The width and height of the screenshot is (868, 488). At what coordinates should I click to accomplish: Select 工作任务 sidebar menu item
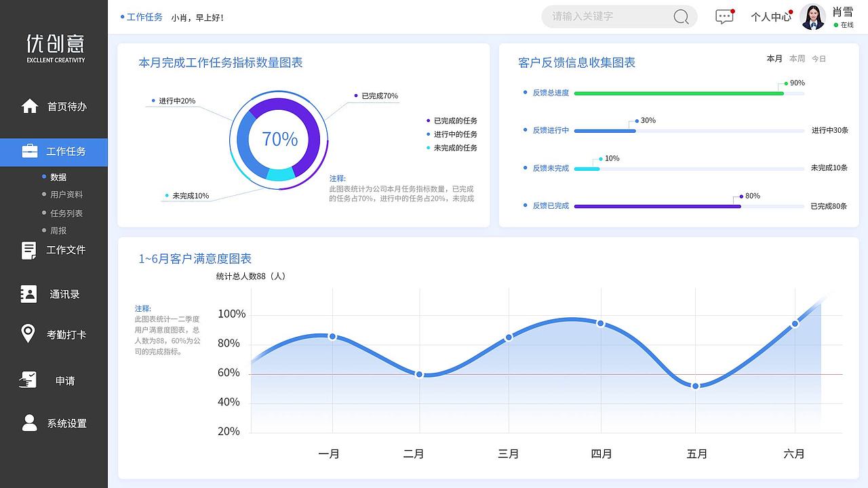pos(54,152)
